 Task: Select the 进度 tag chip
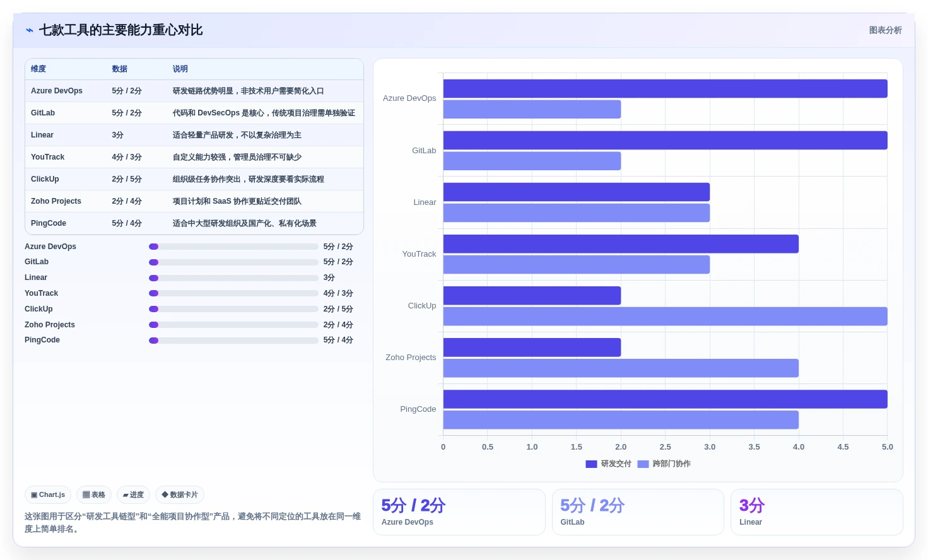[x=133, y=495]
